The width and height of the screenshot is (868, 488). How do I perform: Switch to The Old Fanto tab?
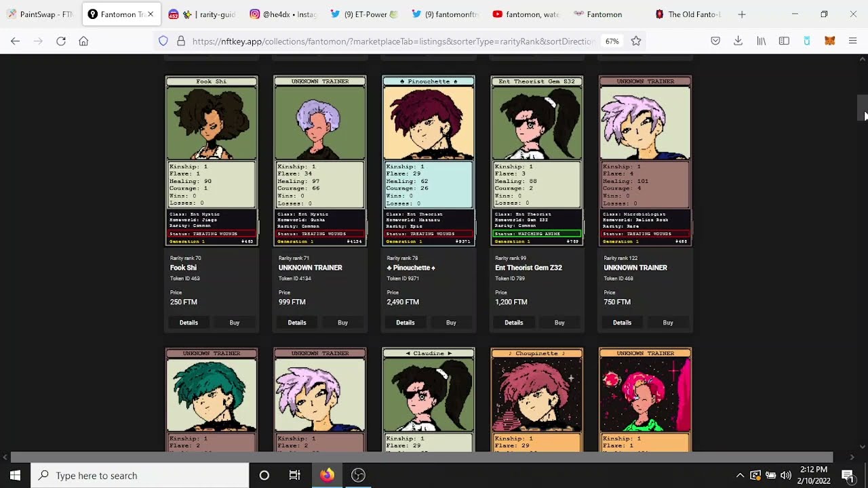688,14
